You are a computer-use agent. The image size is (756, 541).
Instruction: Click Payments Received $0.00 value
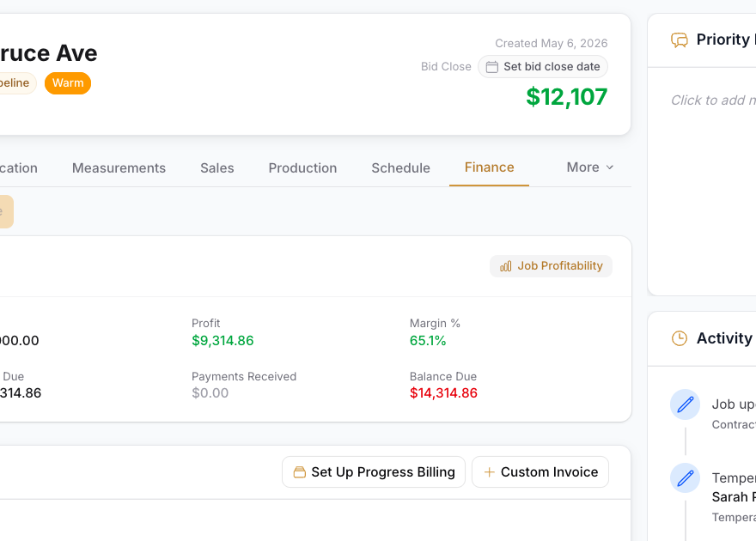[x=210, y=393]
